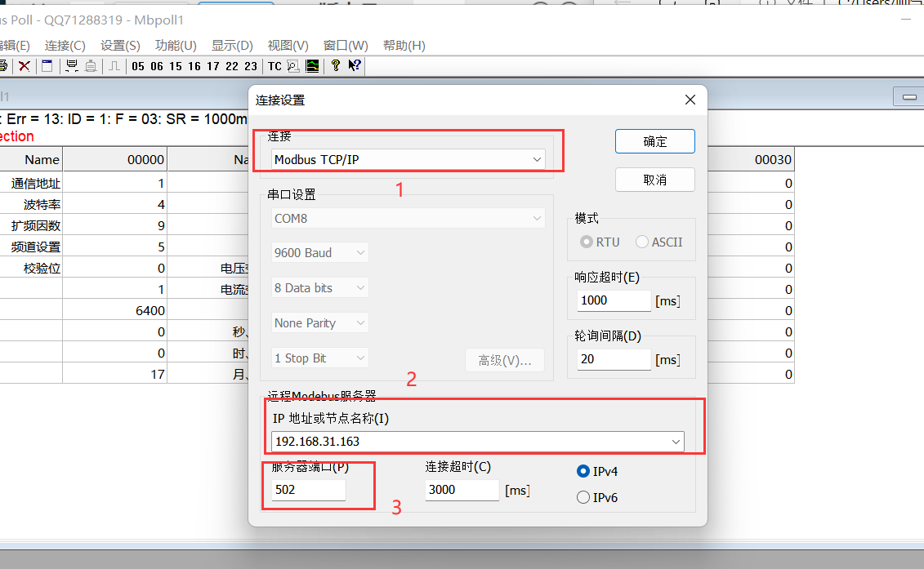The width and height of the screenshot is (924, 569).
Task: Open the Modbus TCP/IP connection dropdown
Action: click(x=408, y=159)
